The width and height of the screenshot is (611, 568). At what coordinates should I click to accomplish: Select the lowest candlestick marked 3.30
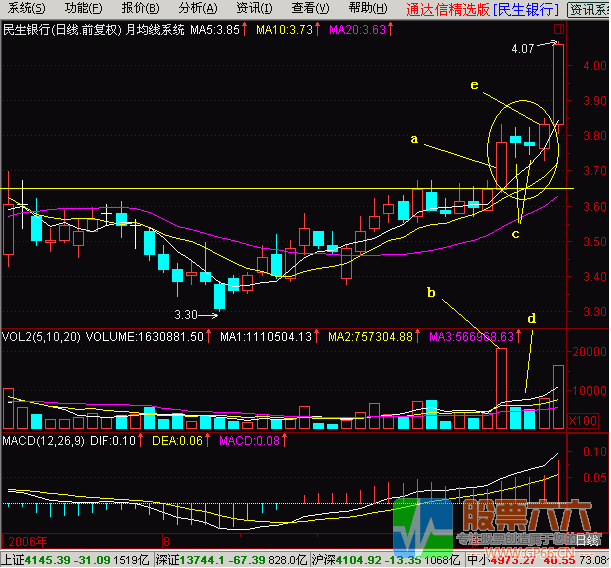click(219, 295)
